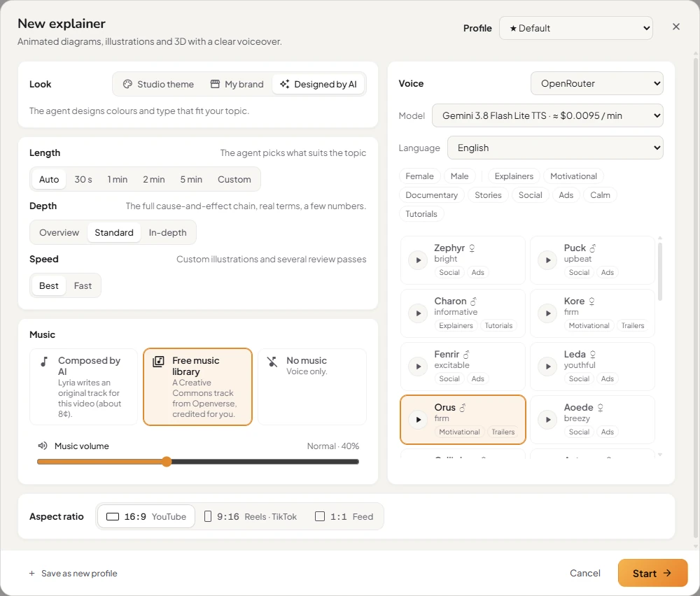Select Custom length
The image size is (700, 596).
[234, 179]
